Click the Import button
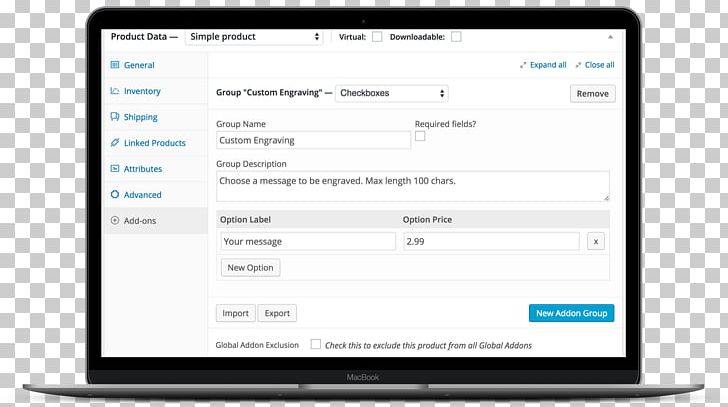The height and width of the screenshot is (407, 728). (235, 313)
